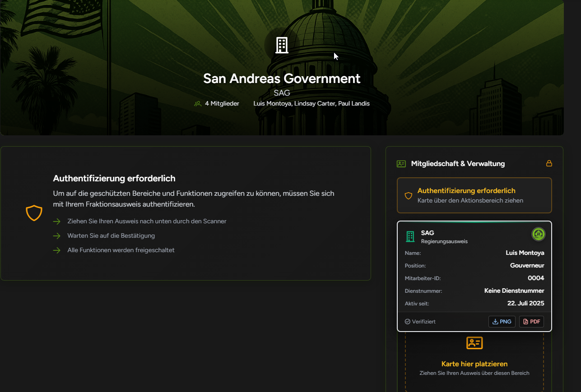
Task: Click the ID card icon next to Mitgliedschaft & Verwaltung
Action: pos(401,164)
